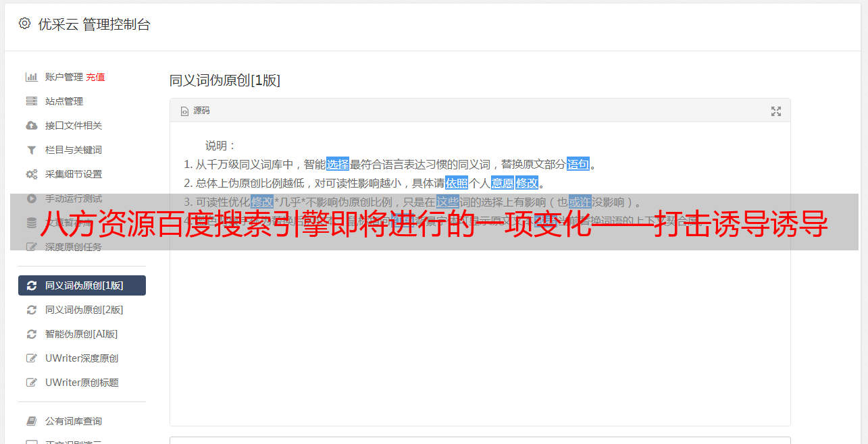Click the gears icon for 采集细节设置
Screen dimensions: 868x444
pos(31,174)
